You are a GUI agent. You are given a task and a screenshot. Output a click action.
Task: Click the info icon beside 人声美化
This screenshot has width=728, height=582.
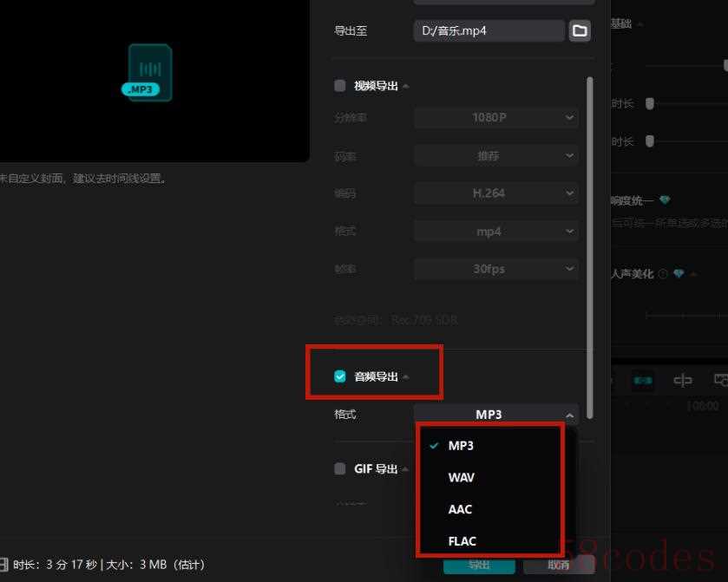coord(663,274)
